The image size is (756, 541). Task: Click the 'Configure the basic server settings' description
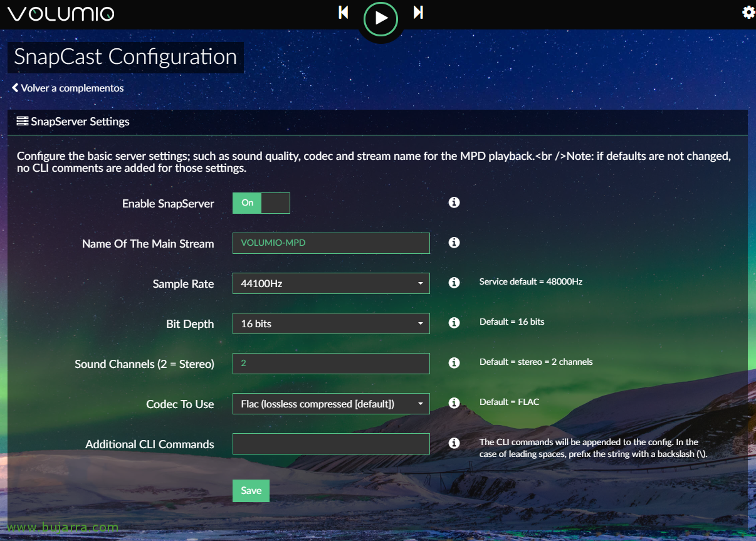pos(374,162)
